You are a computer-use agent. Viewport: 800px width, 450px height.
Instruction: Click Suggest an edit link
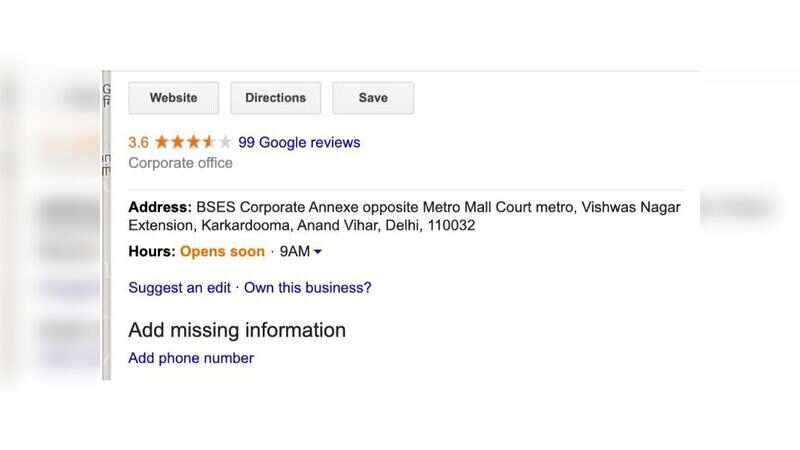pyautogui.click(x=179, y=288)
